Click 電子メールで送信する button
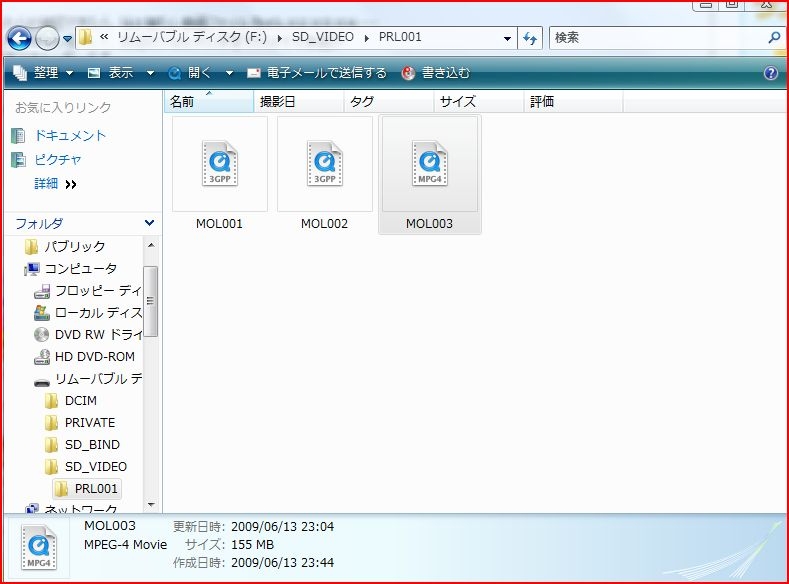Image resolution: width=789 pixels, height=584 pixels. point(317,73)
